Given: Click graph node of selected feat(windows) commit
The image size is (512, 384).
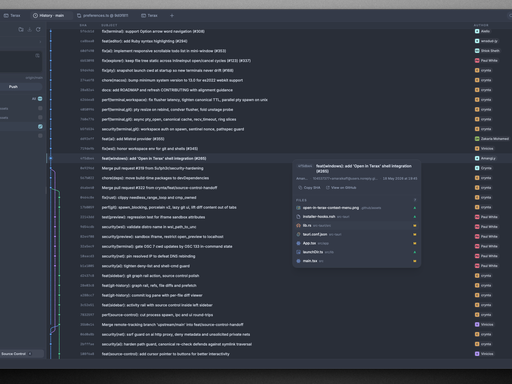Looking at the screenshot, I should [x=51, y=158].
